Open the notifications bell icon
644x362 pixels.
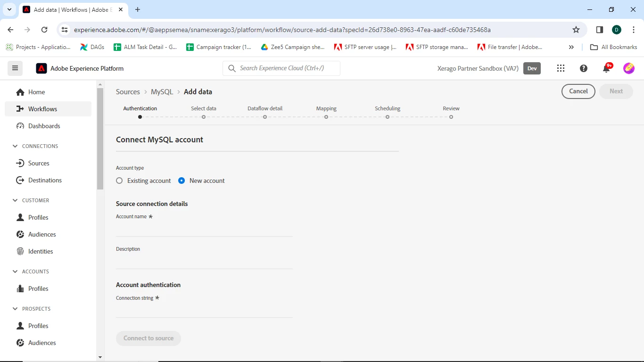(x=606, y=69)
